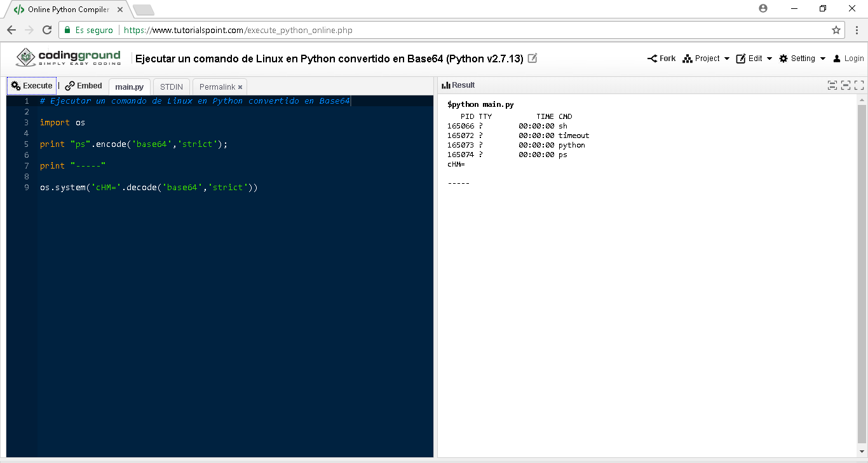Screen dimensions: 868x463
Task: Fork this project
Action: pos(661,59)
